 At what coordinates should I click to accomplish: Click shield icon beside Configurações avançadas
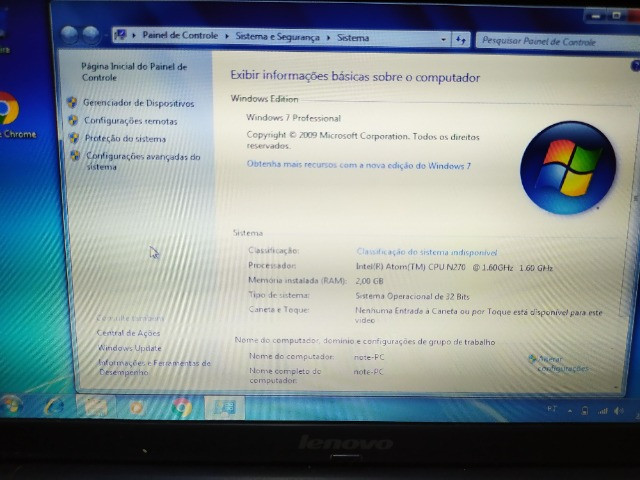[x=75, y=156]
